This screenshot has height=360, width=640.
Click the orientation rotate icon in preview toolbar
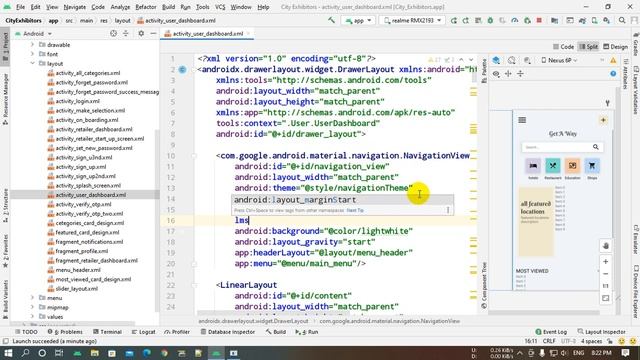point(511,60)
